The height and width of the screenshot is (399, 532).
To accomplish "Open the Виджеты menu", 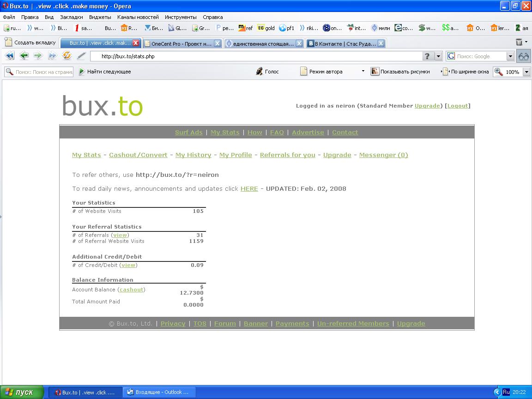I will (x=100, y=17).
